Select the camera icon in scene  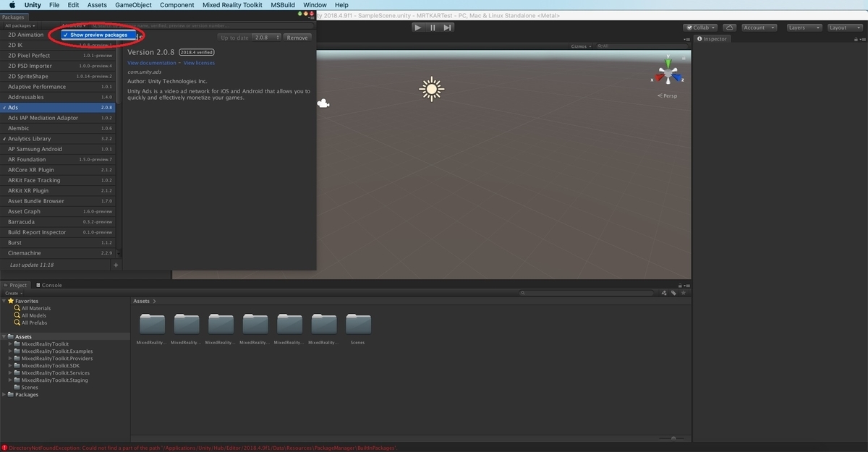(323, 104)
